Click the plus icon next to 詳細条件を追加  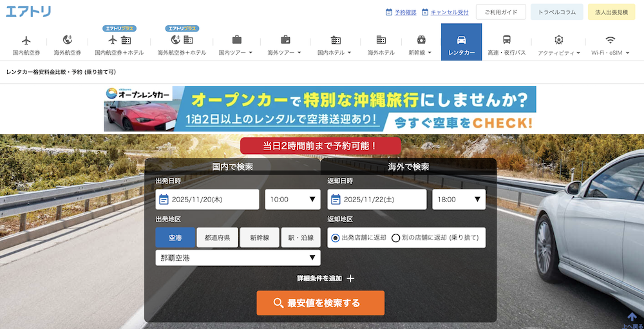tap(350, 279)
